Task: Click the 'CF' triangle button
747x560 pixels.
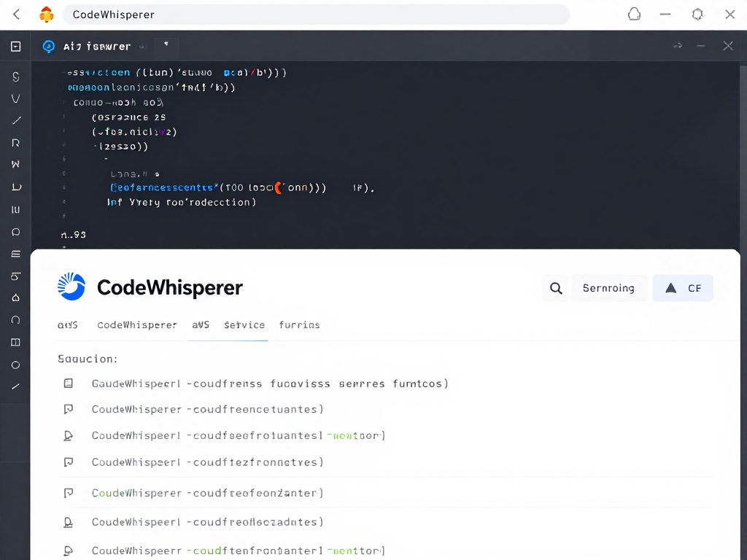Action: [683, 288]
